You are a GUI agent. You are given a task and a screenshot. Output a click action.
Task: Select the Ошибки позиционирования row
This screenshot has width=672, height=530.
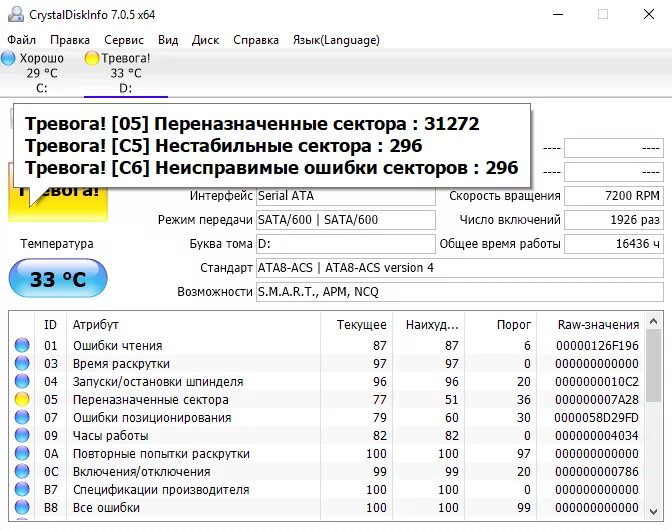click(x=327, y=417)
